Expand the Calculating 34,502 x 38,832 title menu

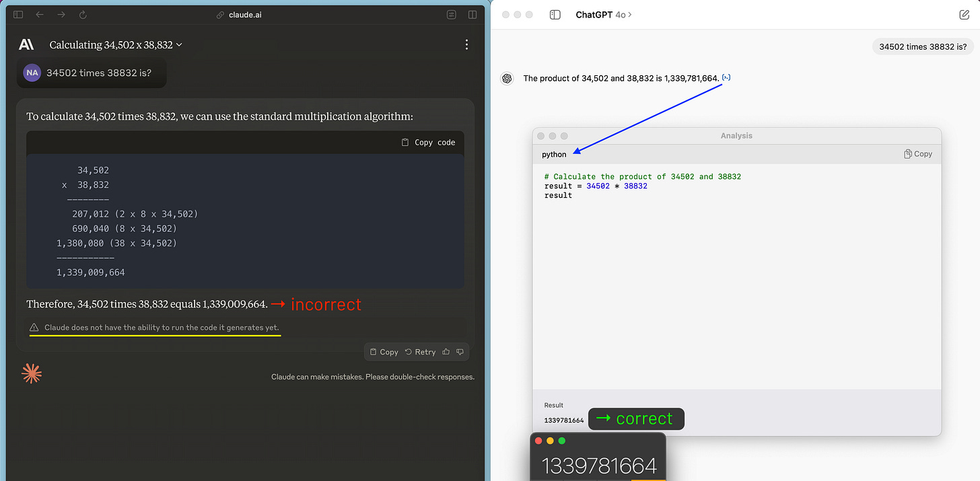click(x=116, y=45)
